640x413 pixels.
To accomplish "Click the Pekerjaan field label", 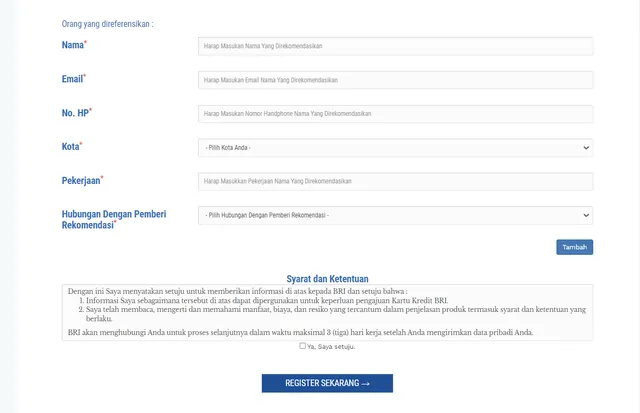I will pos(81,181).
